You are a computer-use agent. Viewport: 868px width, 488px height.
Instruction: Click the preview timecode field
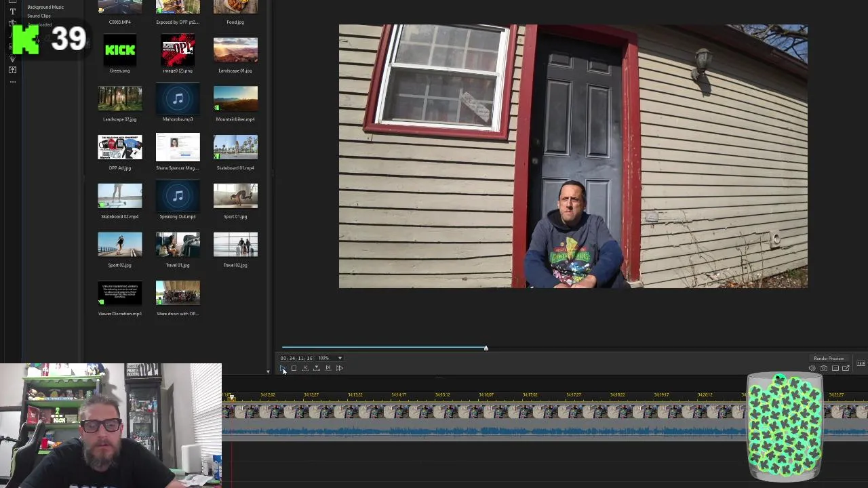pyautogui.click(x=296, y=358)
